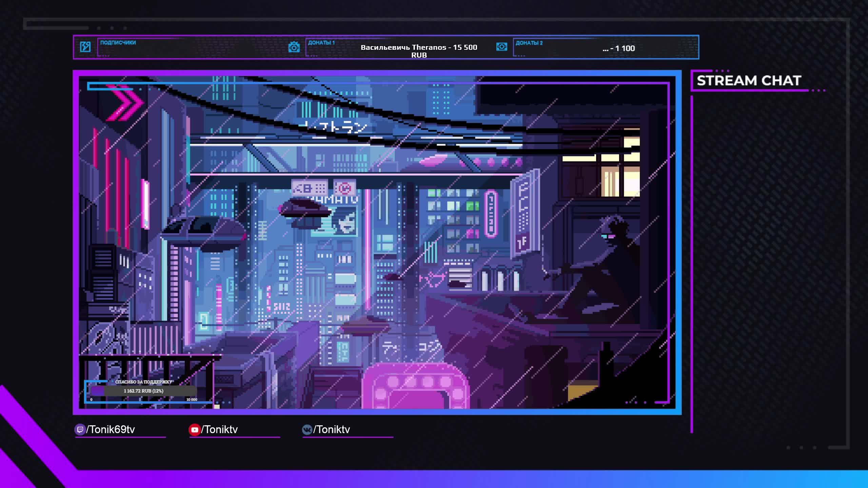Click the money icon beside ДОНАТЫ 1
Image resolution: width=868 pixels, height=488 pixels.
pyautogui.click(x=294, y=47)
